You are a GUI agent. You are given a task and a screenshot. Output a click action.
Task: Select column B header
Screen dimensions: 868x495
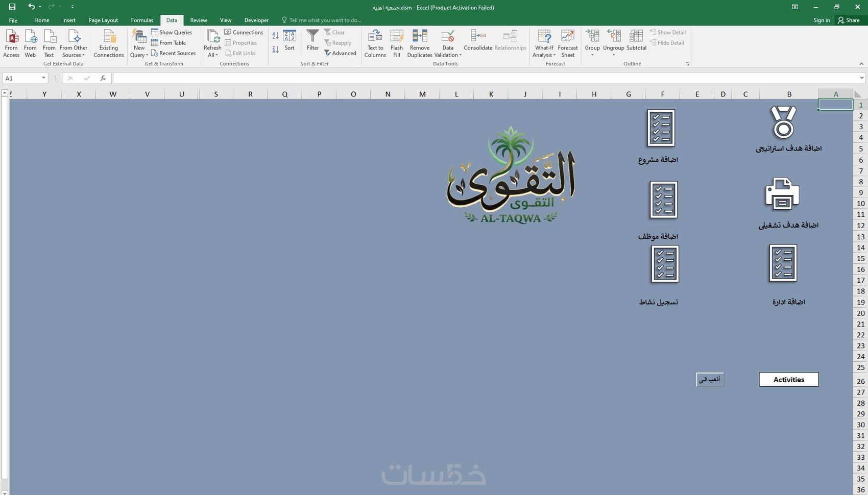tap(789, 94)
